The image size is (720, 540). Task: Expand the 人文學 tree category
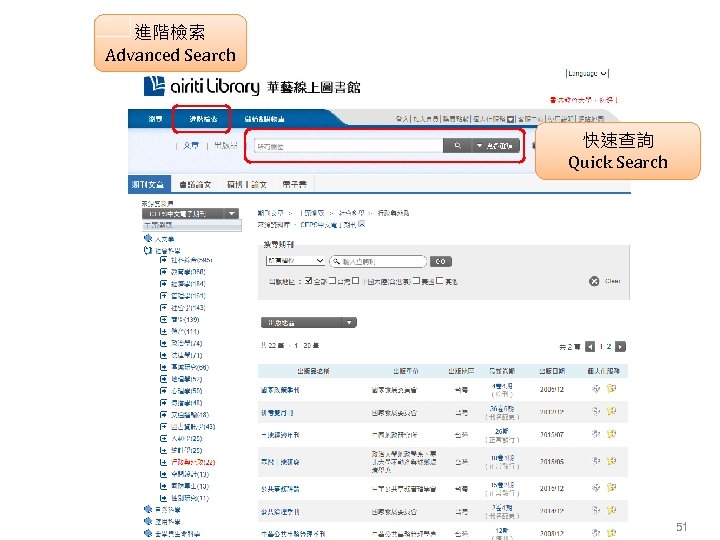(148, 238)
